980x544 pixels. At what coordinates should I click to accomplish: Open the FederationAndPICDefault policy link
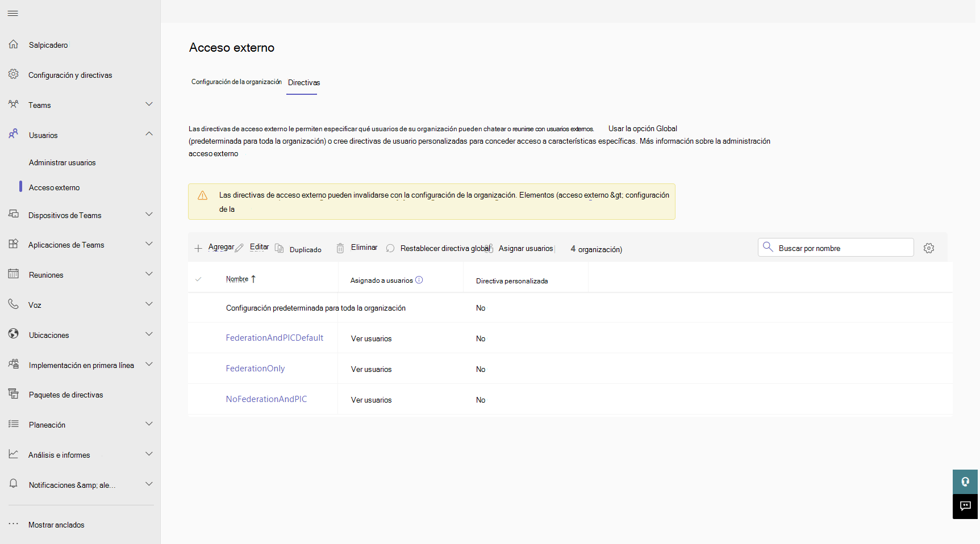click(x=274, y=338)
